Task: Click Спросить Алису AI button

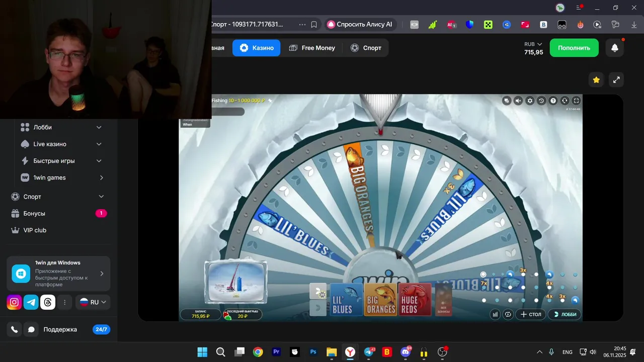Action: pos(360,24)
